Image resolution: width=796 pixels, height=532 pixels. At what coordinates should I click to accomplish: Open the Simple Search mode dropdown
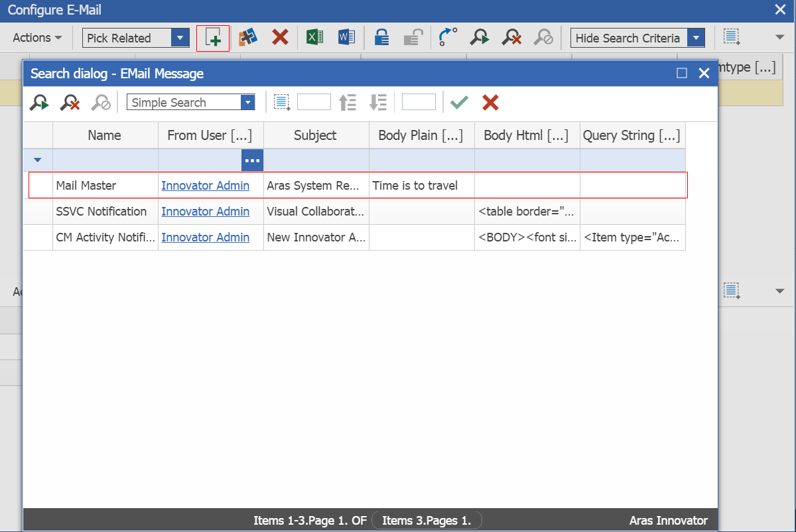[247, 102]
